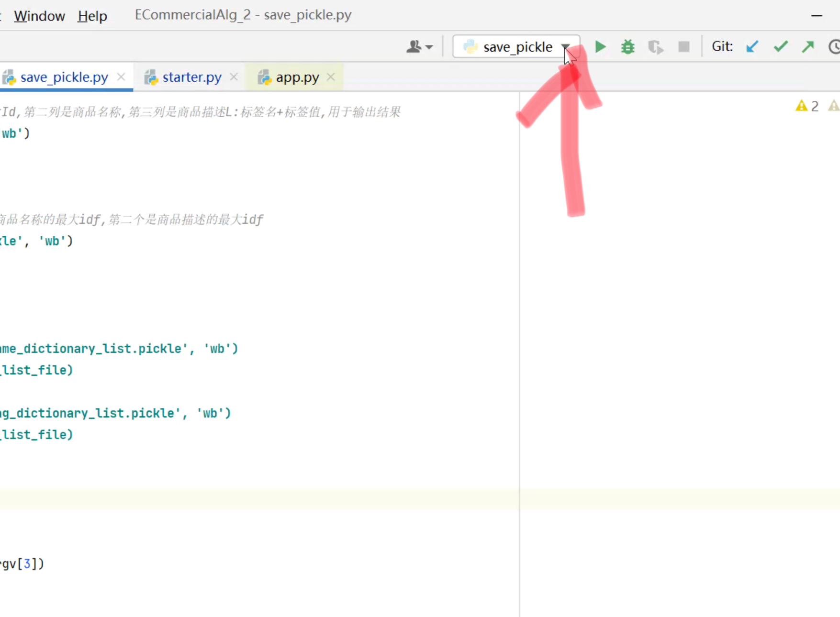Viewport: 840px width, 617px height.
Task: Update project via Git blue arrow
Action: 752,46
